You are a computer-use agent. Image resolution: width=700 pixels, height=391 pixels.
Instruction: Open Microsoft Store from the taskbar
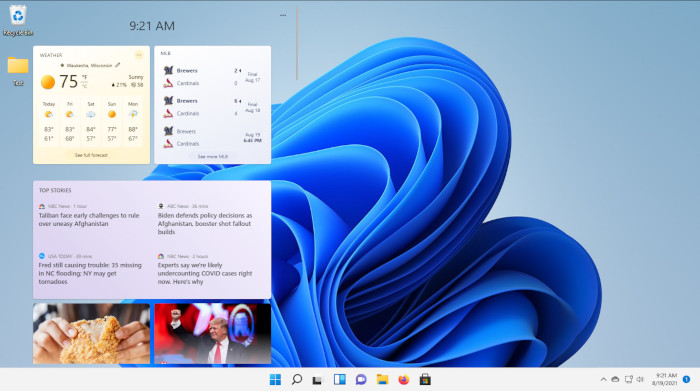[x=425, y=380]
